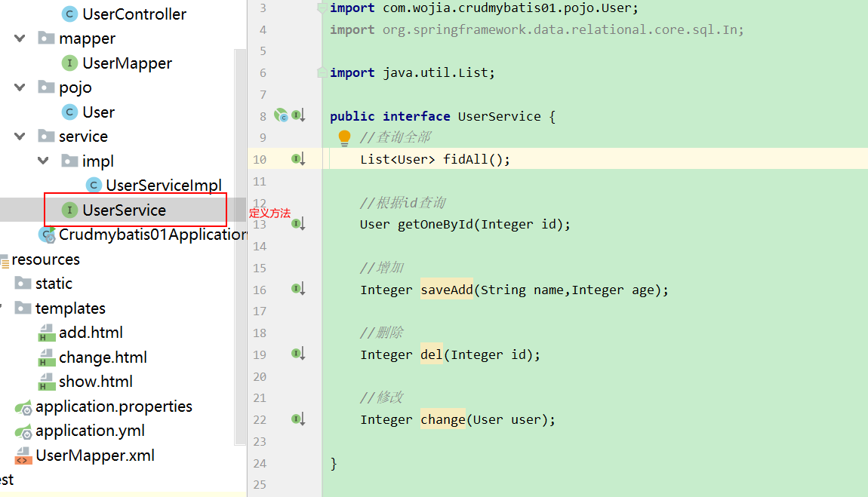Collapse the impl subfolder
Screen dimensions: 868x497
click(43, 161)
